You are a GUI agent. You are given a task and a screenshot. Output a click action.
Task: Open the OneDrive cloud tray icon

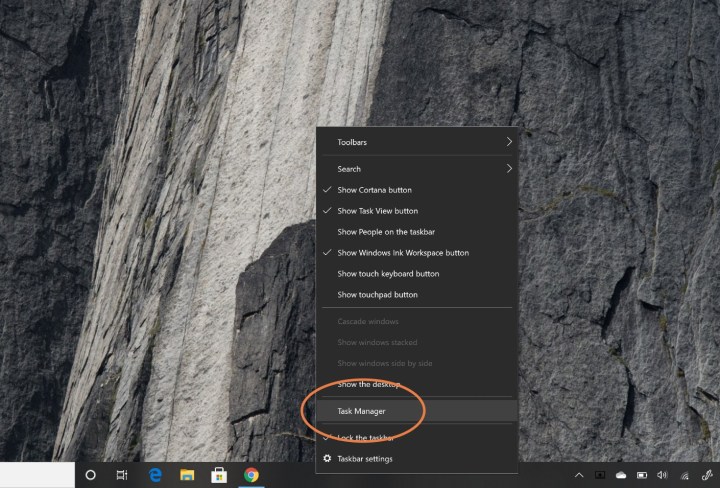pos(621,475)
